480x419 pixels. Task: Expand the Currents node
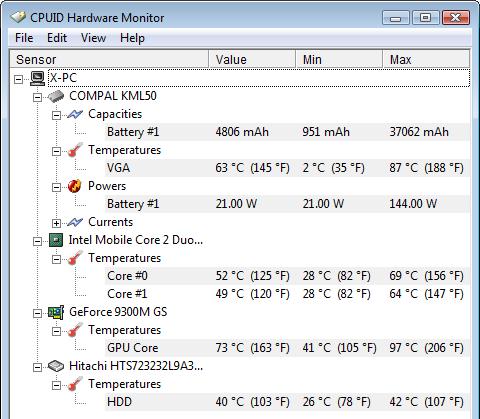56,223
